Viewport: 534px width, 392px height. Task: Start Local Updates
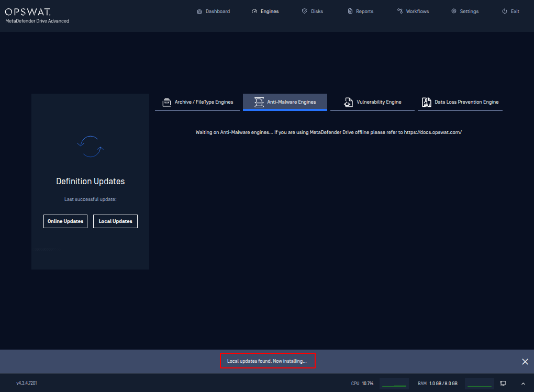coord(116,221)
